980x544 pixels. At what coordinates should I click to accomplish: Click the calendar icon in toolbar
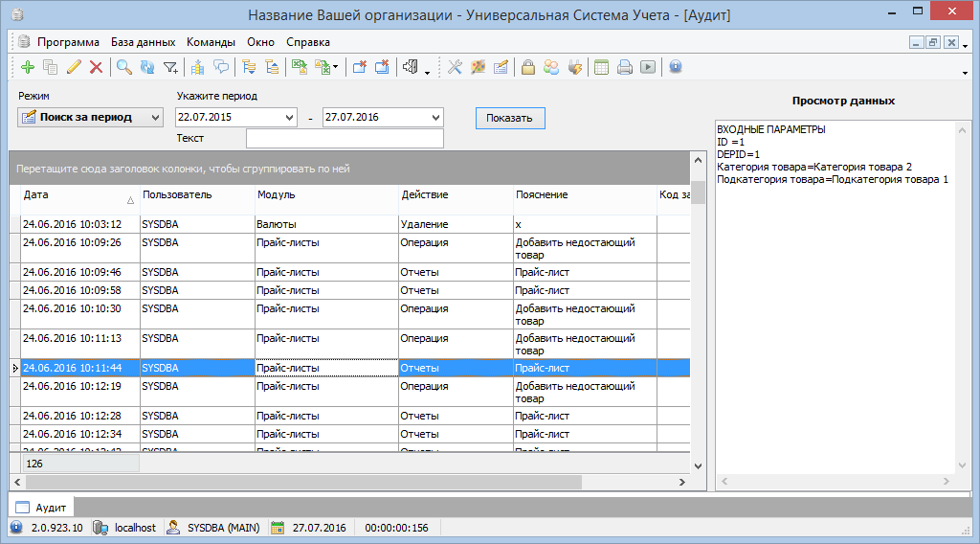(601, 67)
